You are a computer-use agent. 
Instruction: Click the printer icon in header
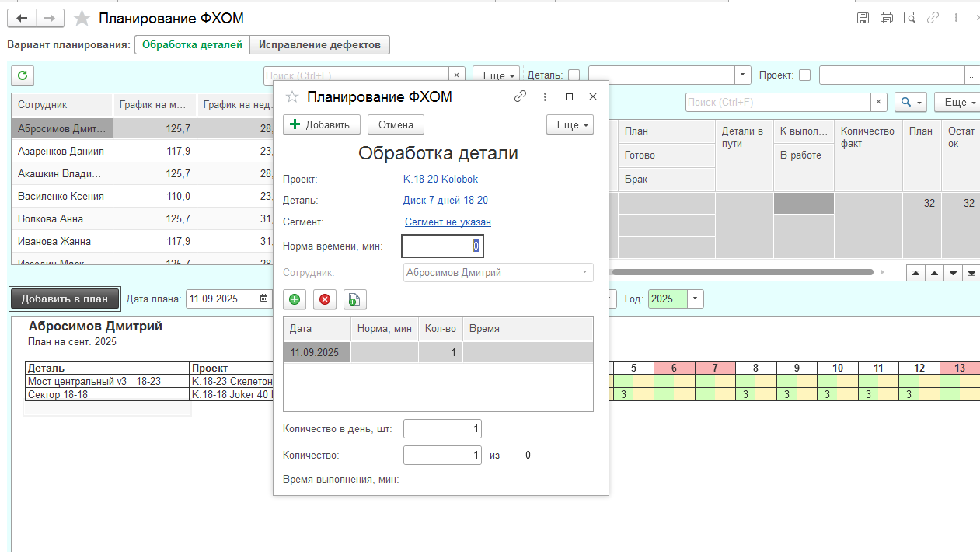point(886,18)
